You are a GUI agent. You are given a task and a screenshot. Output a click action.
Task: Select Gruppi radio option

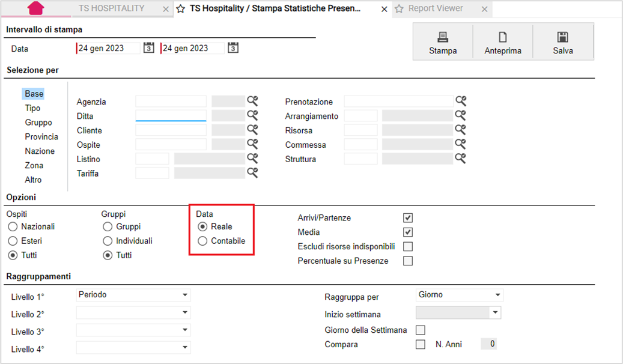tap(108, 226)
